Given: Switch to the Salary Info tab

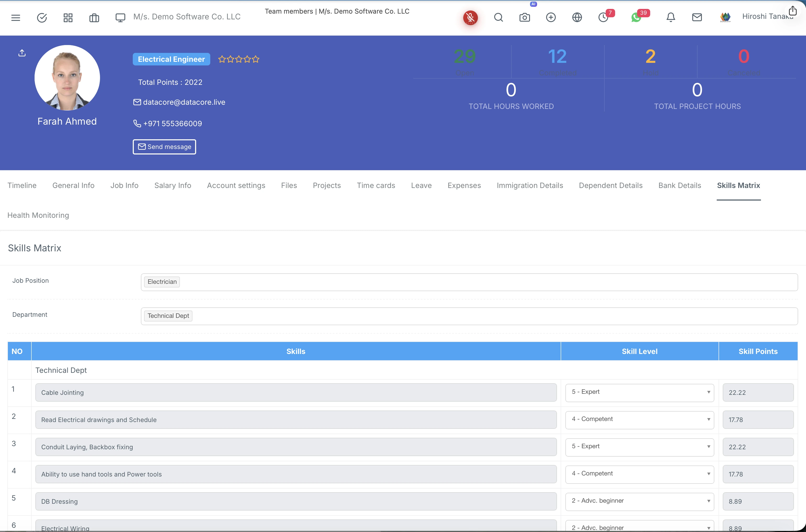Looking at the screenshot, I should 173,186.
